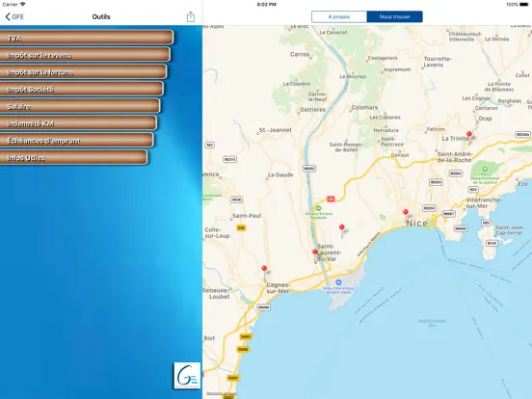Tap the battery indicator in status bar
532x399 pixels.
[x=525, y=5]
